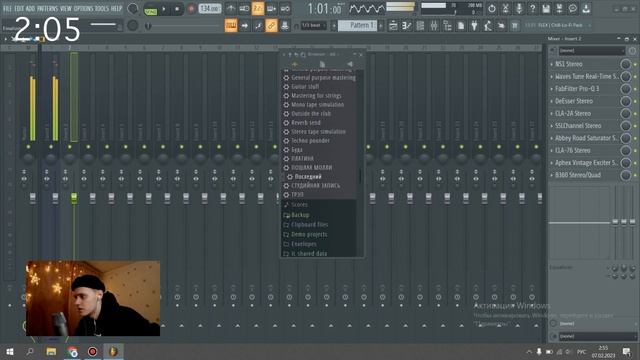The height and width of the screenshot is (360, 640).
Task: Open the ADD menu
Action: (x=31, y=8)
